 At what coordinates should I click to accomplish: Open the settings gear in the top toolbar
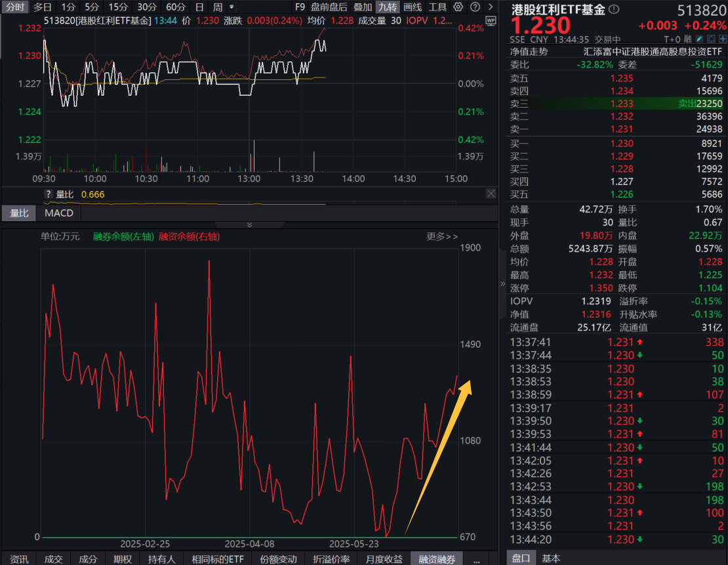click(459, 7)
